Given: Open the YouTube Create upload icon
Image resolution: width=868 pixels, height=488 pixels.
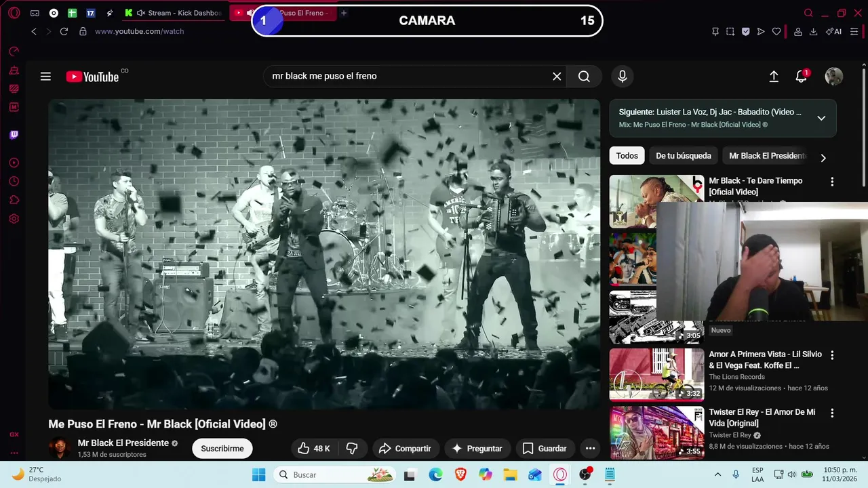Looking at the screenshot, I should 774,77.
